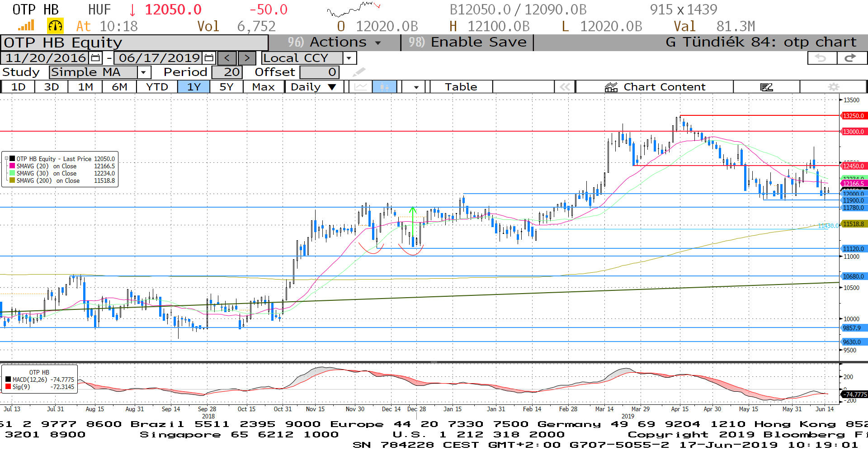Open the Local CCY currency dropdown arrow

coord(349,58)
